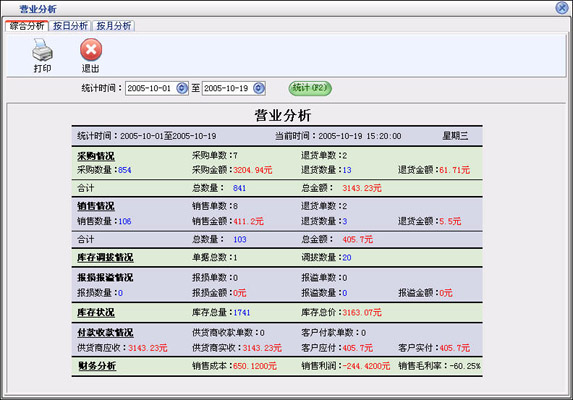Switch to the 按月分析 tab

point(114,26)
